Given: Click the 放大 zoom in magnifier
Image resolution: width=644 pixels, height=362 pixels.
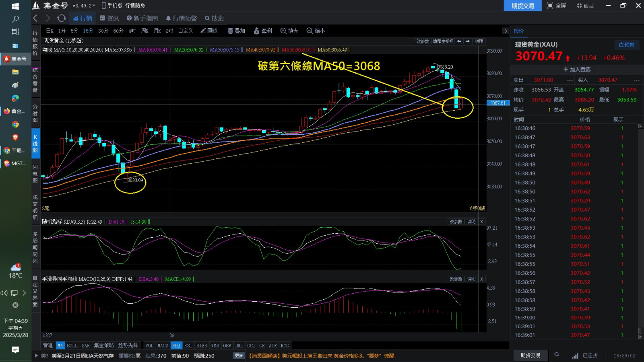Looking at the screenshot, I should point(289,31).
